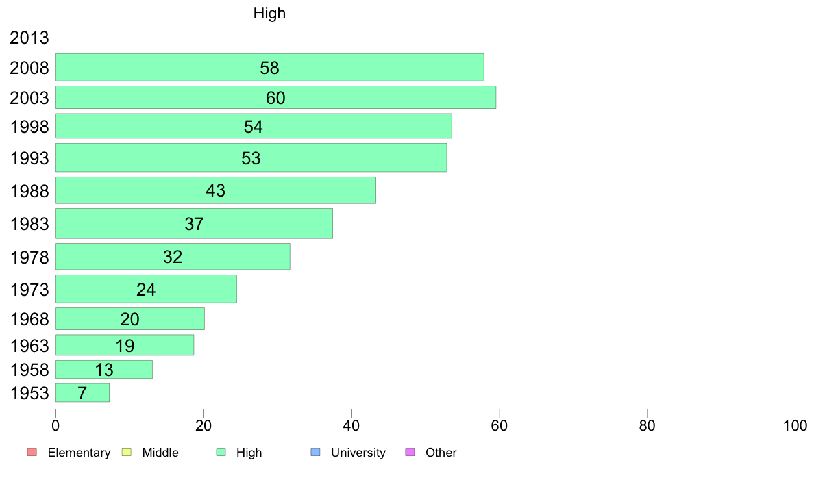Select the 1978 bar labeled 32
The width and height of the screenshot is (814, 504).
[x=173, y=256]
